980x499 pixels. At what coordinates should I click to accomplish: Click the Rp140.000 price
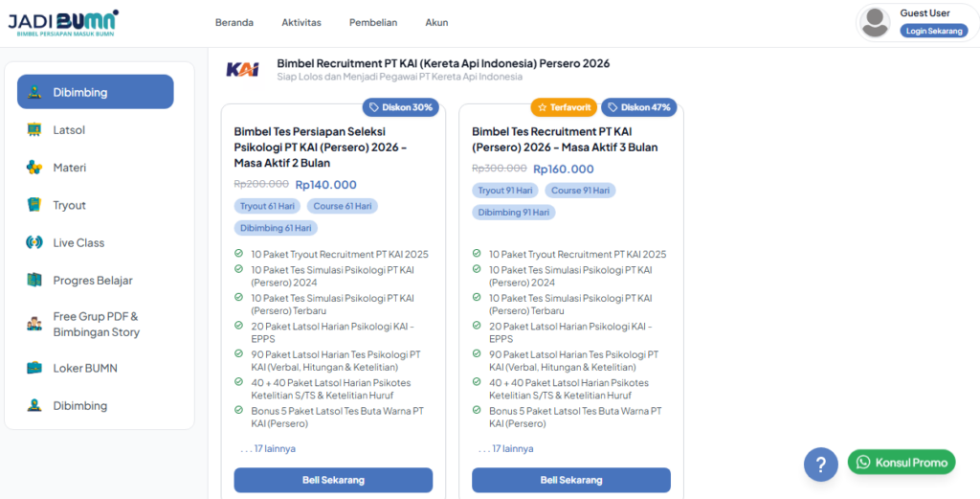(x=326, y=185)
